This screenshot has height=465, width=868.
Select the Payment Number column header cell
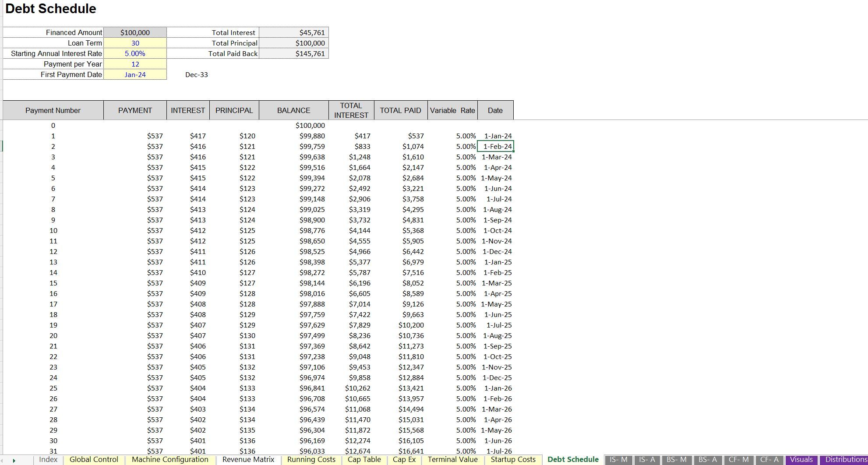53,110
